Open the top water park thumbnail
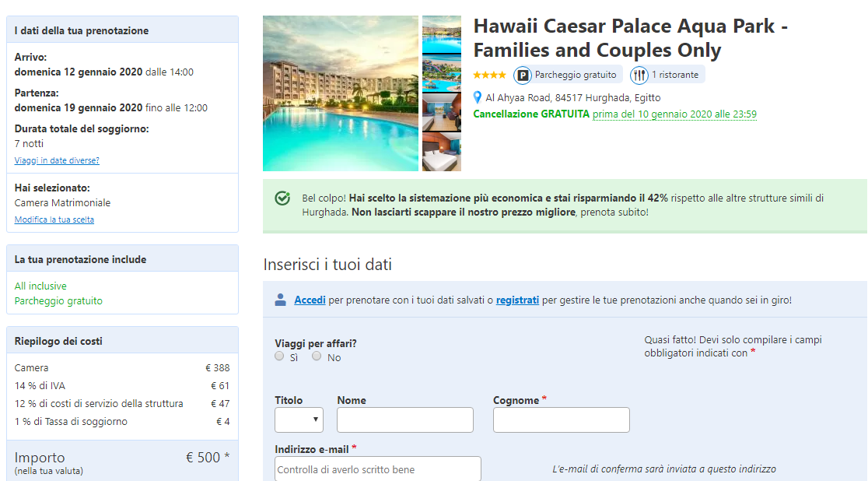 tap(442, 34)
